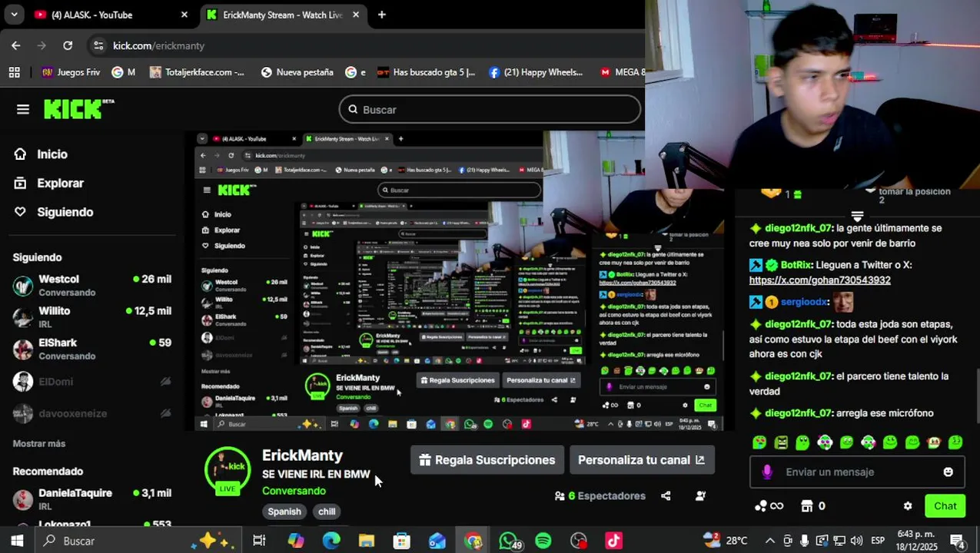Screen dimensions: 980x553
Task: Click Personaliza tu canal button
Action: tap(642, 460)
